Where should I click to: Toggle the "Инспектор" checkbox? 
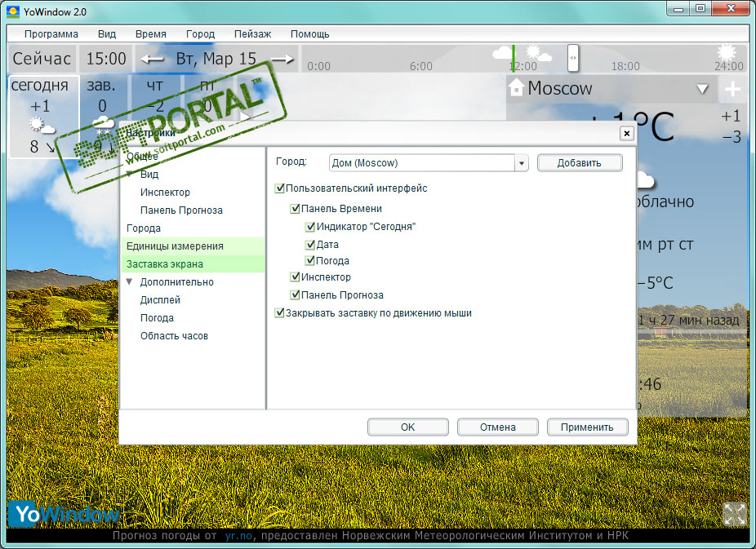coord(295,277)
